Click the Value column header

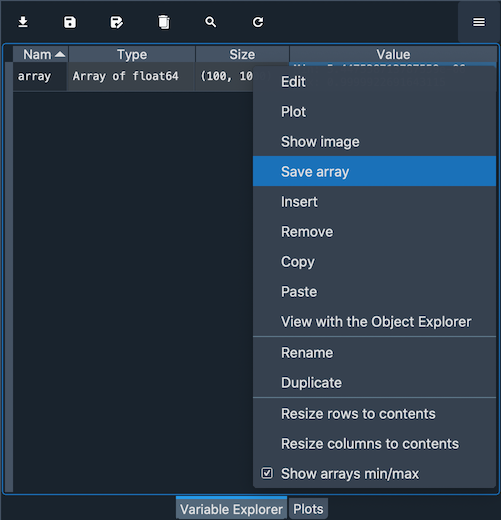(x=393, y=54)
